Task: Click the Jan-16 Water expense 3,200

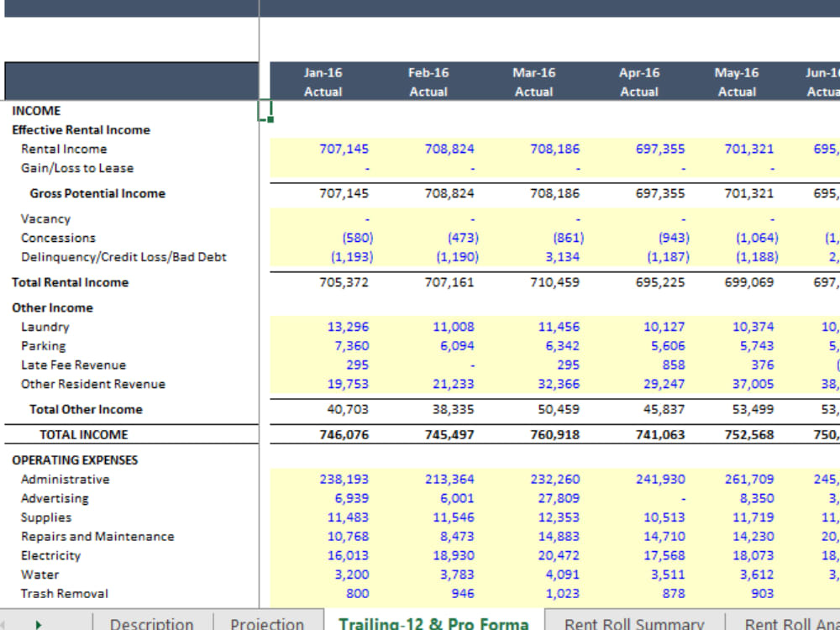Action: 354,575
